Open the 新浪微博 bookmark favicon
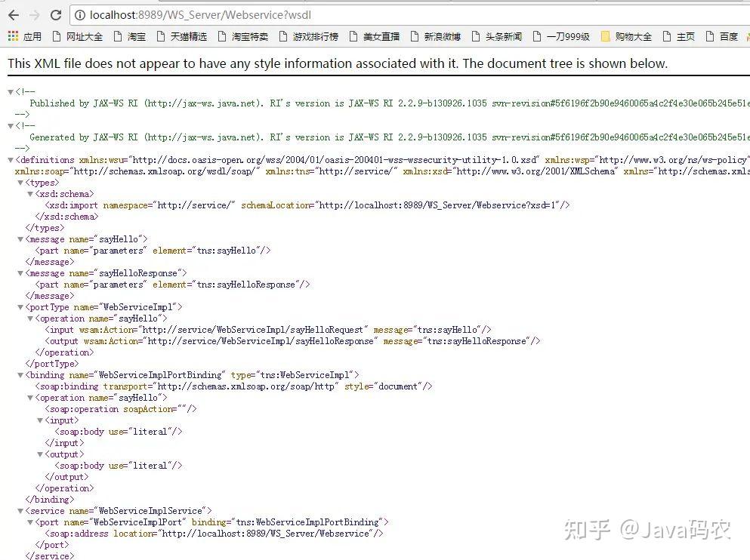The image size is (750, 560). tap(413, 35)
